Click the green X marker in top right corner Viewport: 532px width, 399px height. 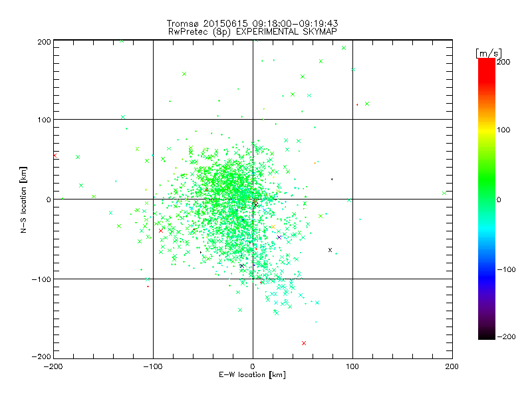click(x=344, y=48)
